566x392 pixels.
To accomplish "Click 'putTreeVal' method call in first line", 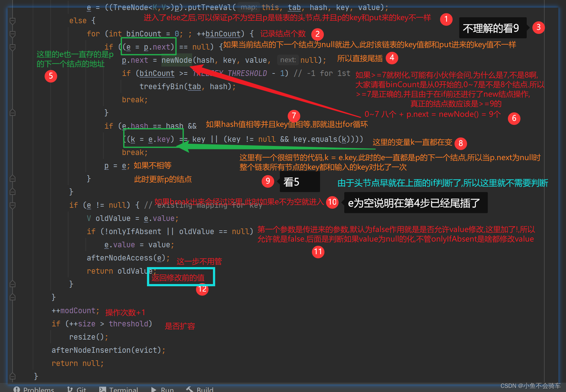I will (210, 8).
